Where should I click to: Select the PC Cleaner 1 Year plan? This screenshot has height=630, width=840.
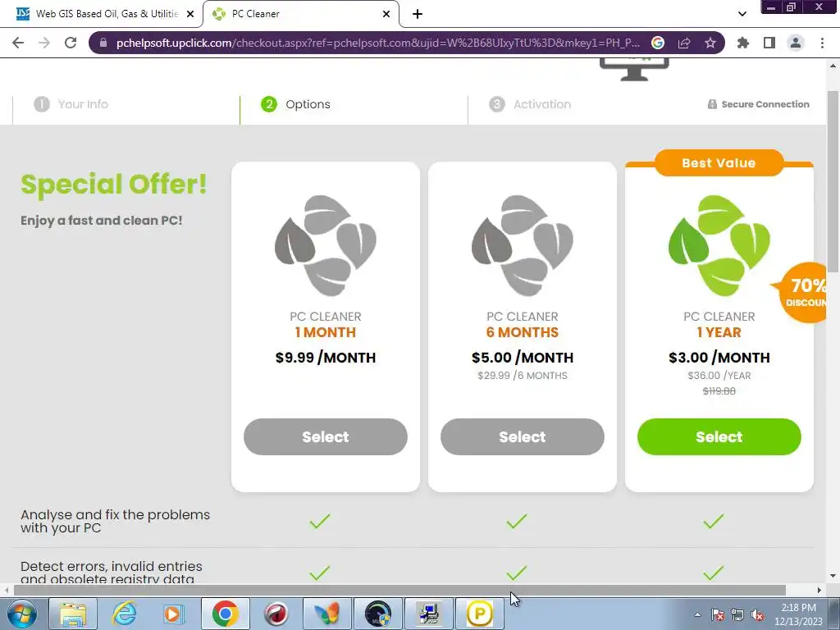tap(719, 436)
